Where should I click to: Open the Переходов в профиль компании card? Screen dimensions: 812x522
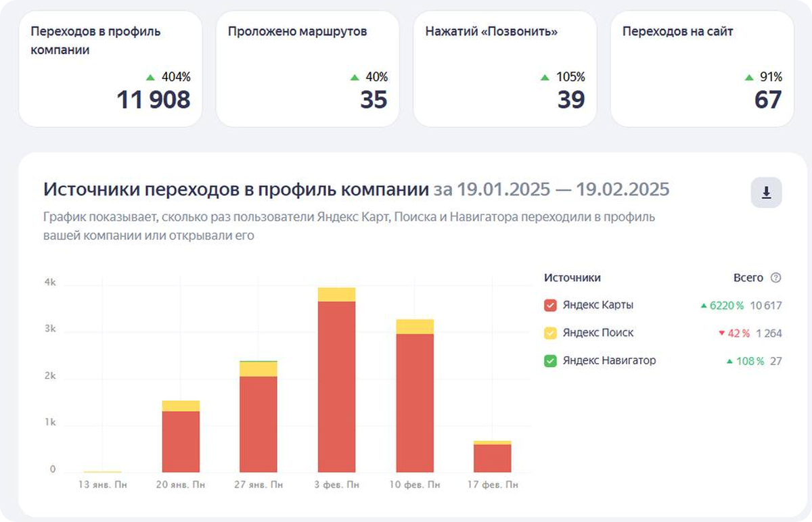tap(110, 68)
